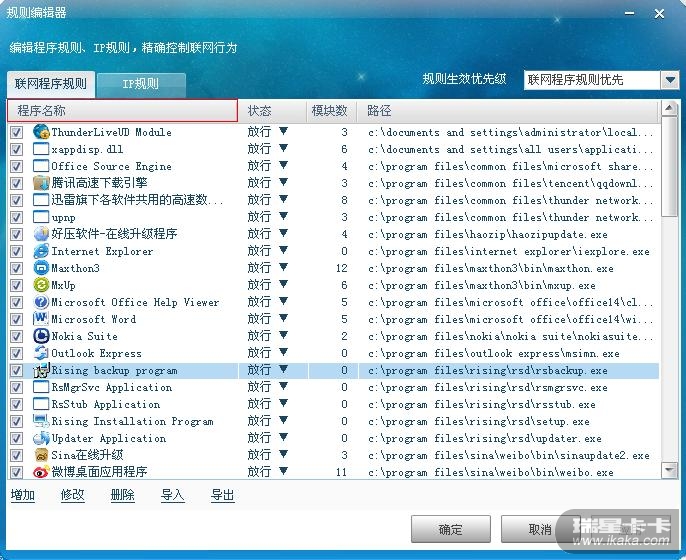Click the ThunderLiveUD Module program icon

click(x=41, y=132)
